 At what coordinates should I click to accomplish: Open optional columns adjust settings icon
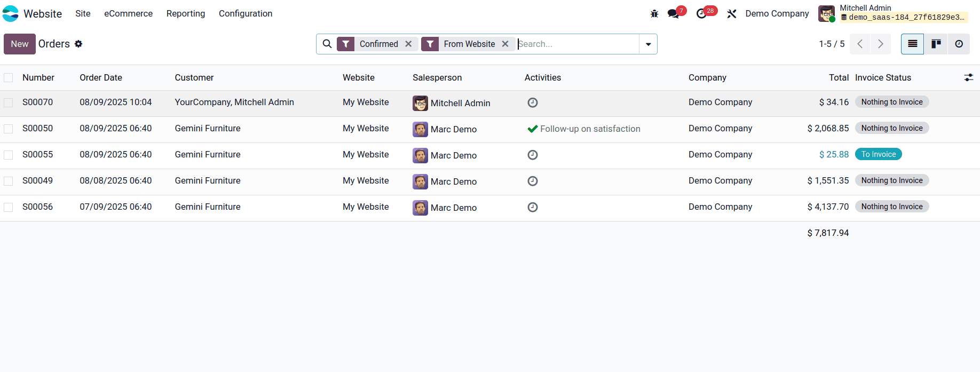click(x=969, y=77)
